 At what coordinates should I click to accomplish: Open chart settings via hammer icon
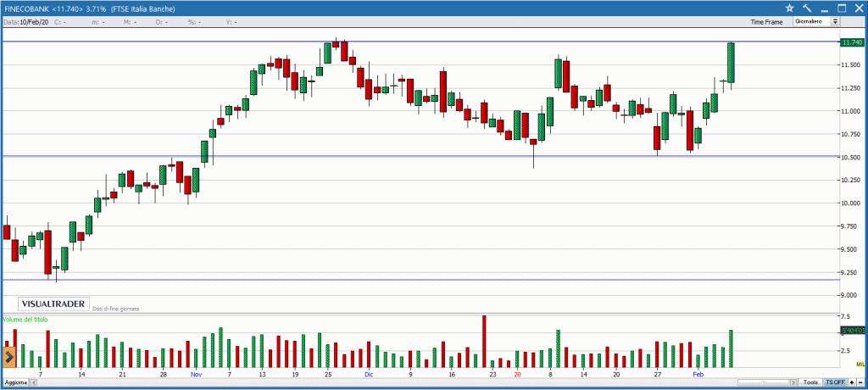(807, 8)
